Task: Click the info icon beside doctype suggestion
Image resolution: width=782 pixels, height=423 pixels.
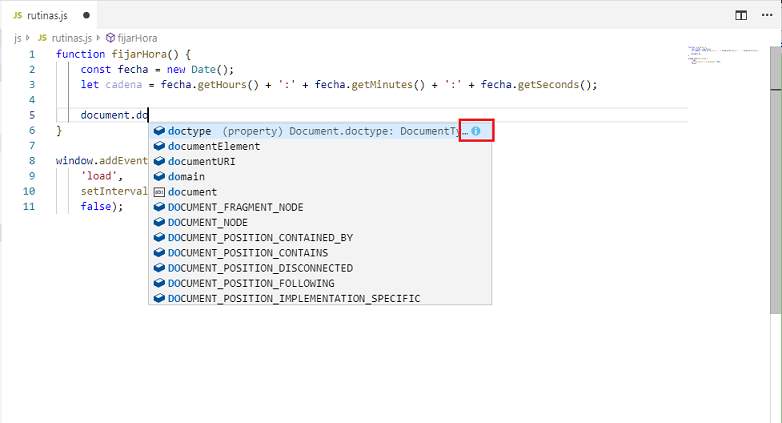Action: [476, 131]
